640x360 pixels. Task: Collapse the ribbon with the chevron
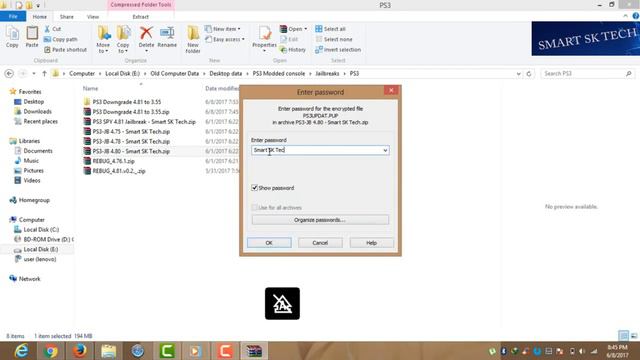click(625, 16)
